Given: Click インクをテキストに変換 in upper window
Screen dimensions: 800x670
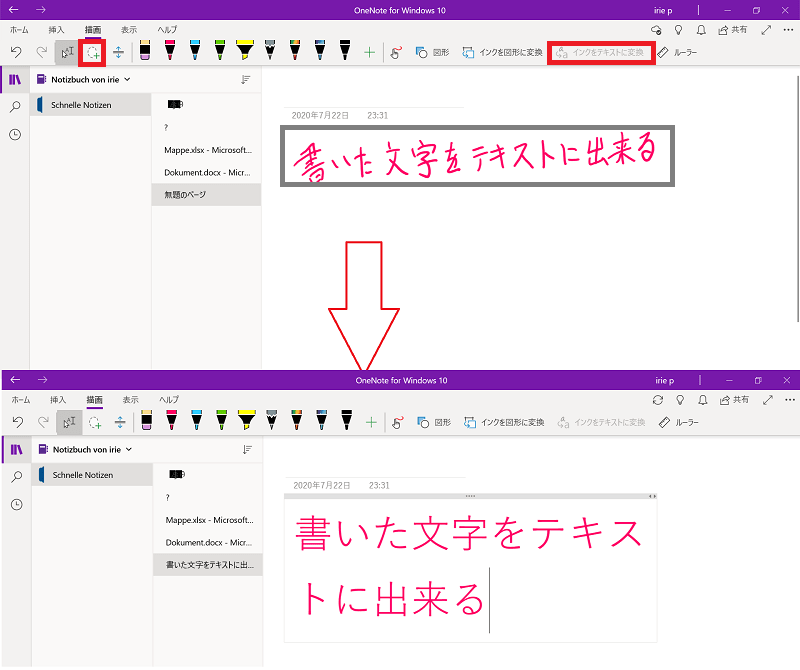Looking at the screenshot, I should tap(600, 53).
